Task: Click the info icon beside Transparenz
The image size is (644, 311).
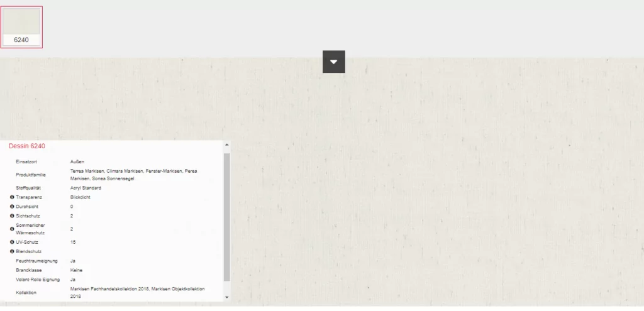Action: (12, 197)
